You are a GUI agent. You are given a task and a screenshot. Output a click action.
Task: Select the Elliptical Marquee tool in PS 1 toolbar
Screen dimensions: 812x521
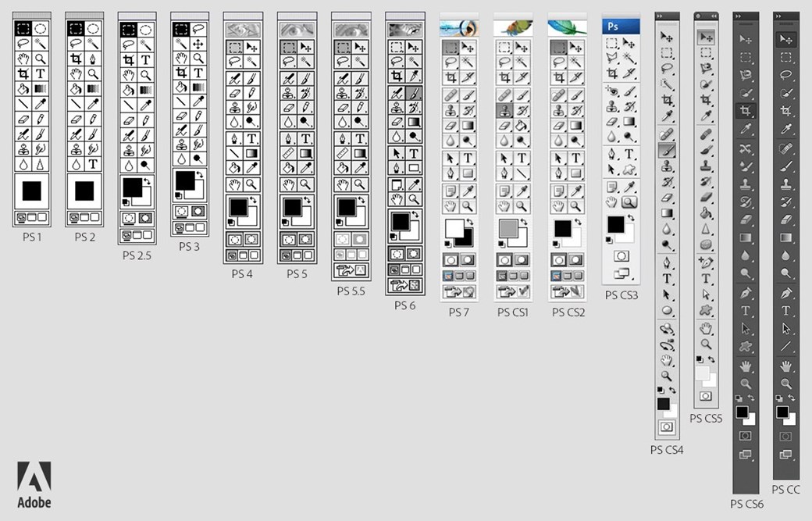pos(41,28)
